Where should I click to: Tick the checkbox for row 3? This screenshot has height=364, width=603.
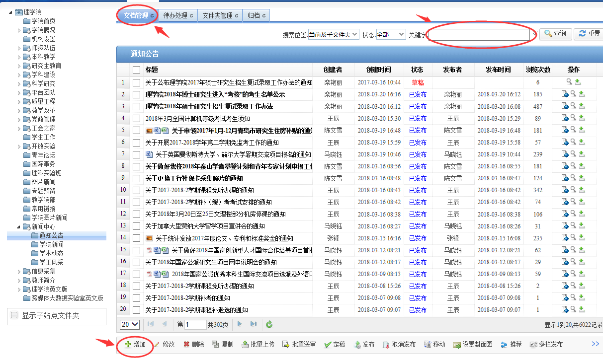click(x=137, y=106)
